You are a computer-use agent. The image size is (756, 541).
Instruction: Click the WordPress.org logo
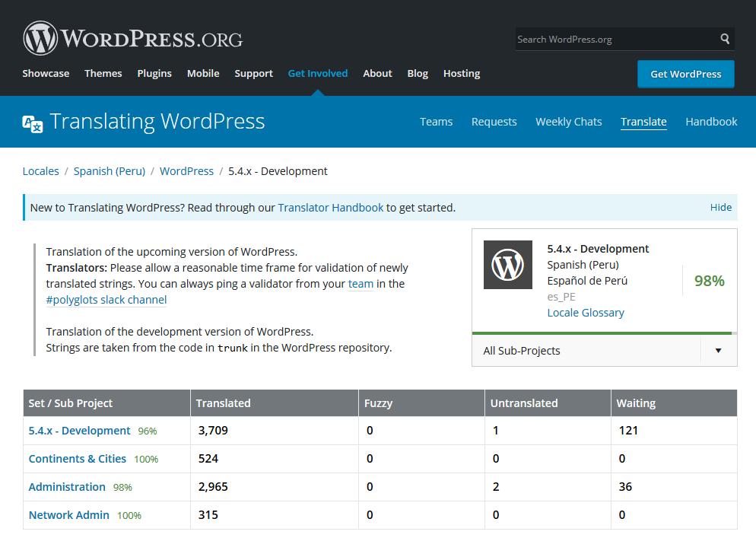click(133, 38)
